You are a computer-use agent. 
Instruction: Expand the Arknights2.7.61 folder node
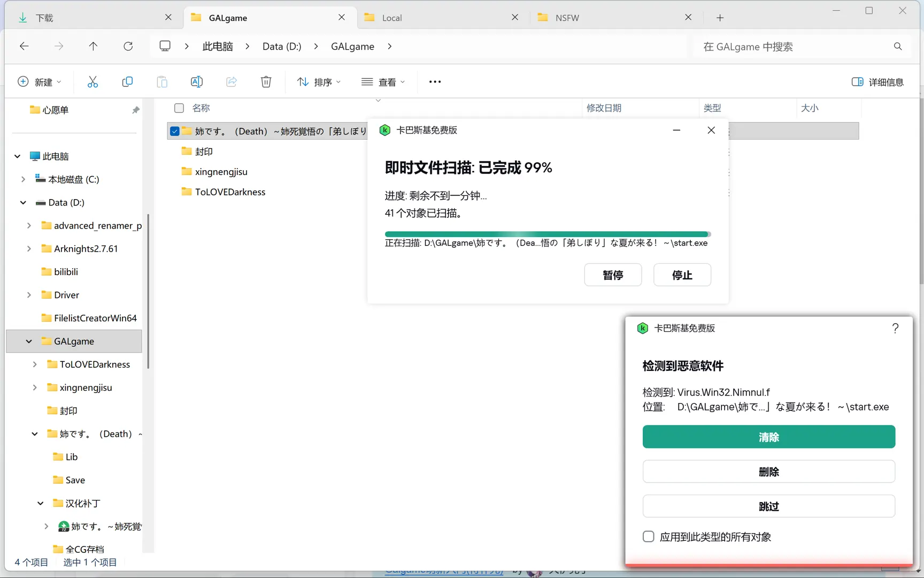pos(29,248)
